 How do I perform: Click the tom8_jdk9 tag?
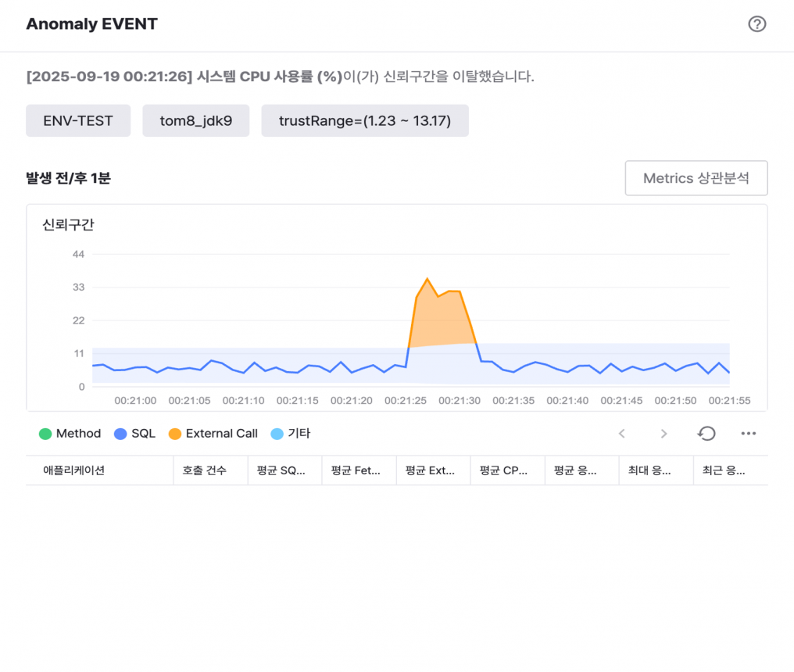click(x=195, y=121)
